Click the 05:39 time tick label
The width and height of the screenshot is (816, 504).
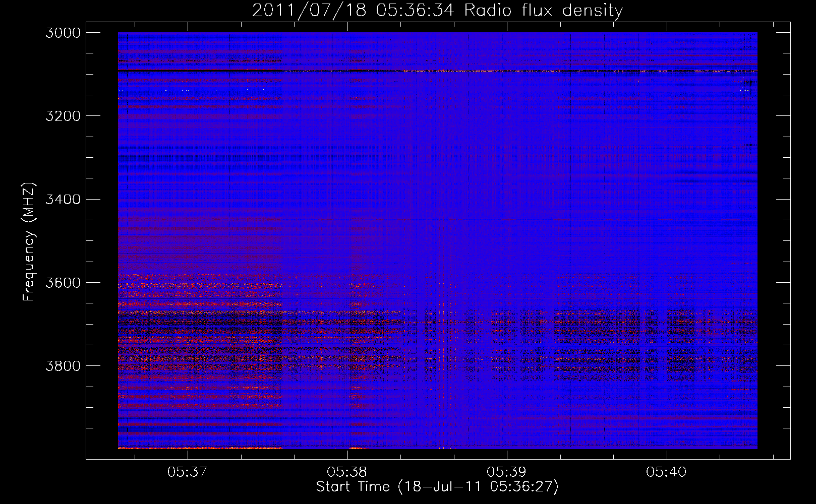[506, 472]
